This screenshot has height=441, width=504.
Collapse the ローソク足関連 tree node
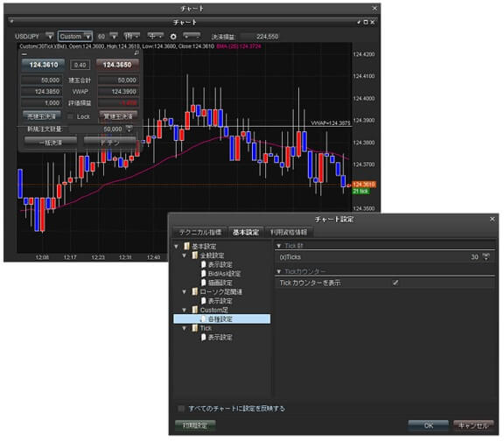184,292
